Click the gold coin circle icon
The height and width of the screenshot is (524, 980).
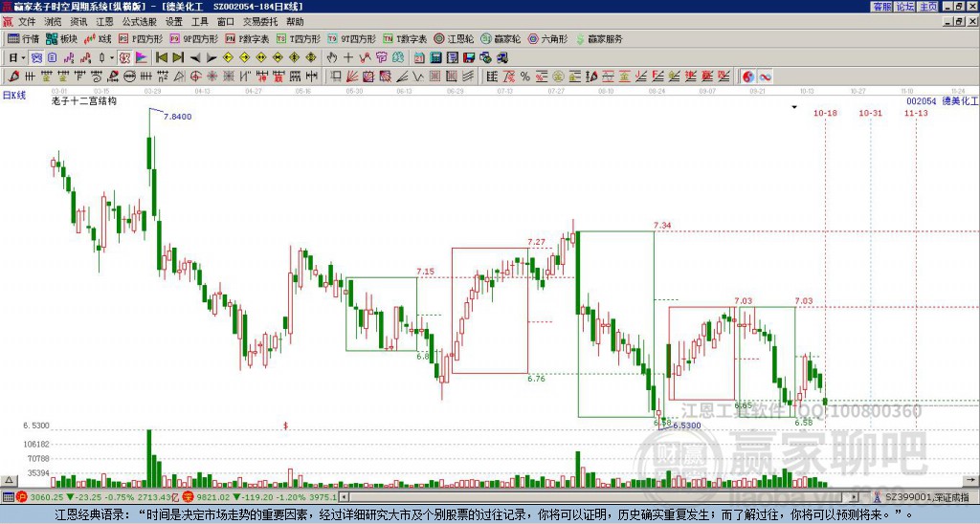tap(558, 76)
